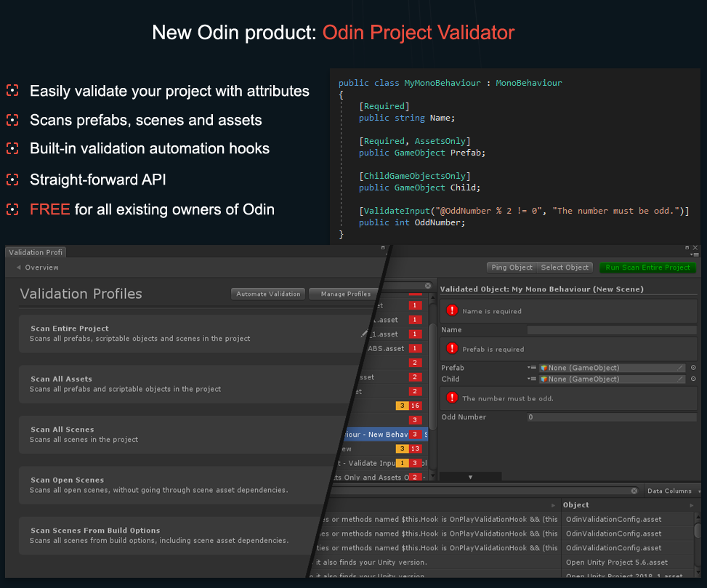
Task: Select the "ABS.asset" result row
Action: coord(395,348)
